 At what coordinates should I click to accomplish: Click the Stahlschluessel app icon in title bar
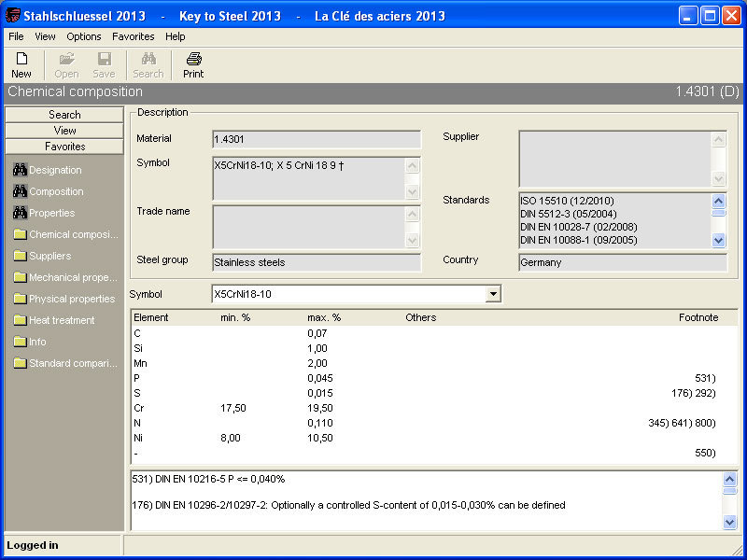12,16
